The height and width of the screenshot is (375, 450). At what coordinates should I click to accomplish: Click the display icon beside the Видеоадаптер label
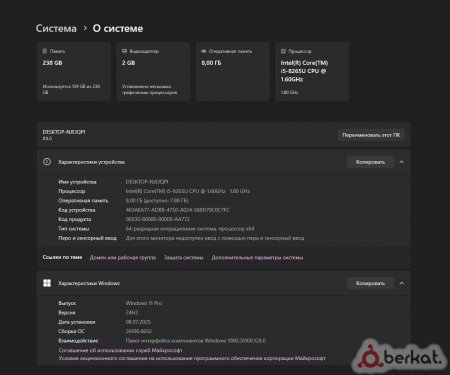pos(124,51)
